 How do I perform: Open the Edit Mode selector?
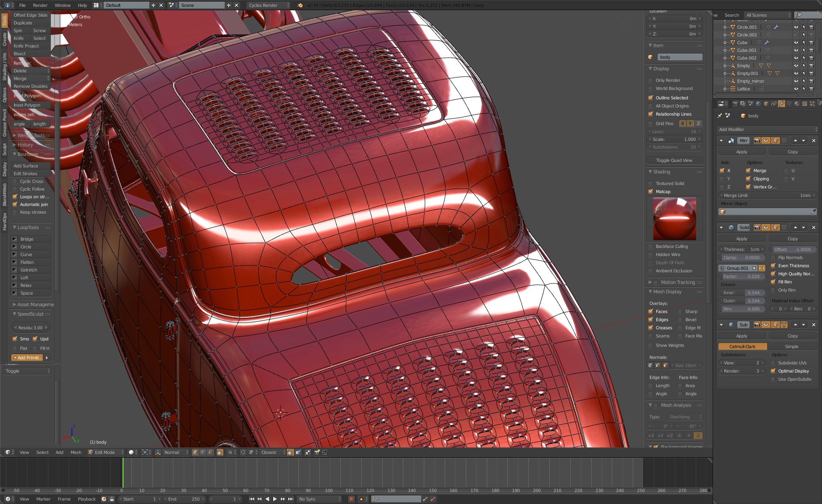pyautogui.click(x=105, y=452)
